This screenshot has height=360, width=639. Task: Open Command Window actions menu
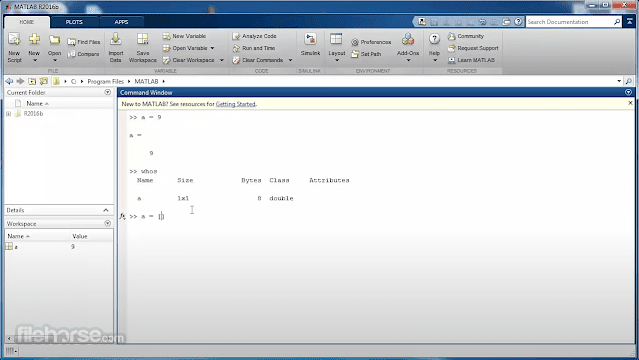click(628, 92)
